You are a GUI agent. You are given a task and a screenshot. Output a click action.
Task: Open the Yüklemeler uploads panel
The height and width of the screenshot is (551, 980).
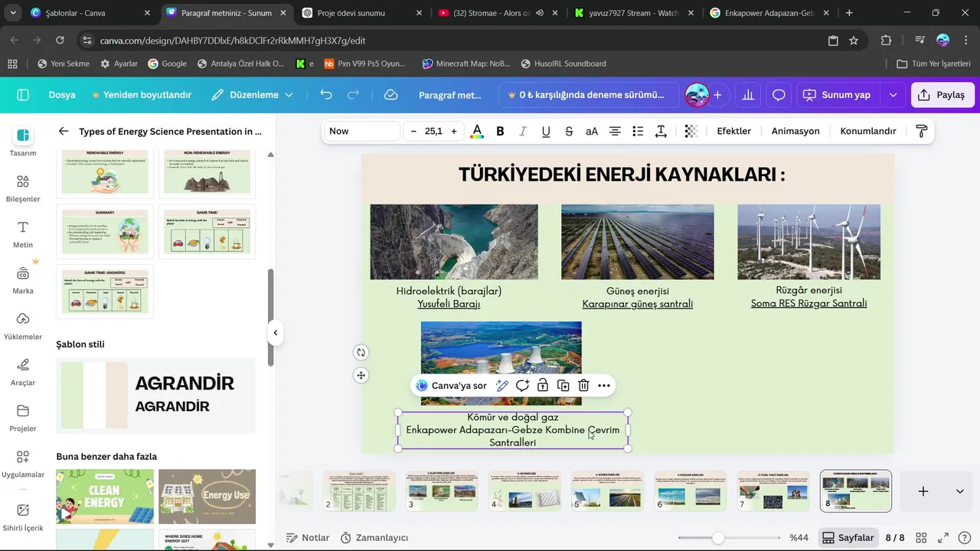click(23, 326)
